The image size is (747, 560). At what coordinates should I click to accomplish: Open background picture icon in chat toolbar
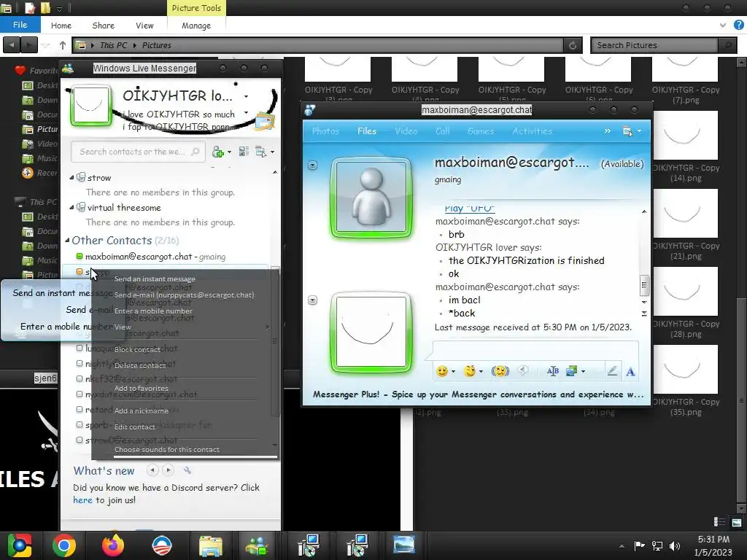[571, 371]
